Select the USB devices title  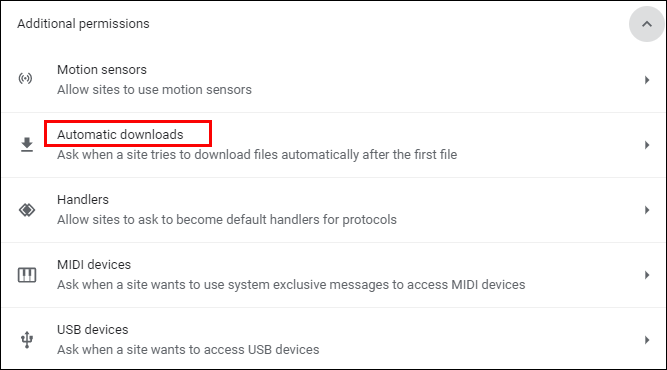[x=93, y=330]
